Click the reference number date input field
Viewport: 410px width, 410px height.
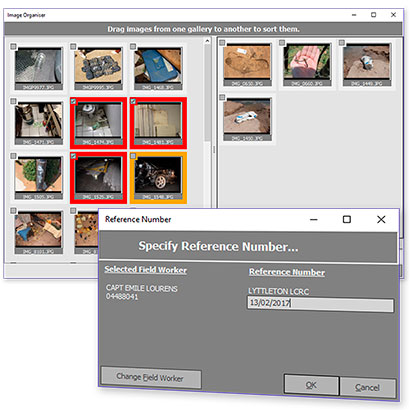tap(320, 304)
